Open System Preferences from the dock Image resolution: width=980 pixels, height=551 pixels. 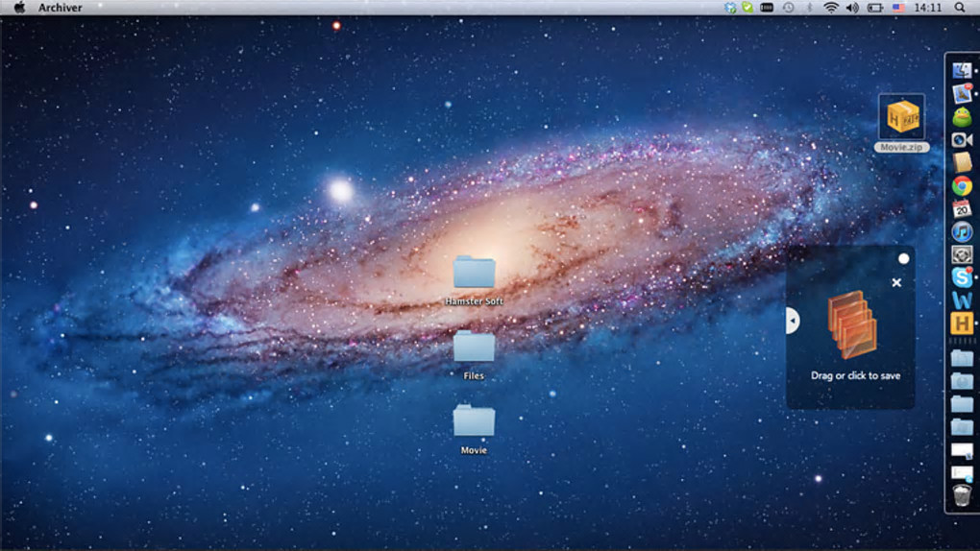962,255
